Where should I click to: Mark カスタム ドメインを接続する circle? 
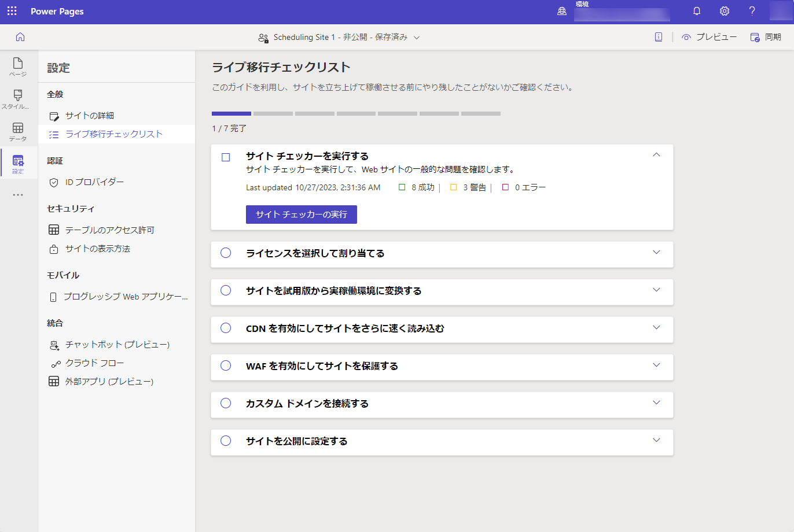click(226, 403)
